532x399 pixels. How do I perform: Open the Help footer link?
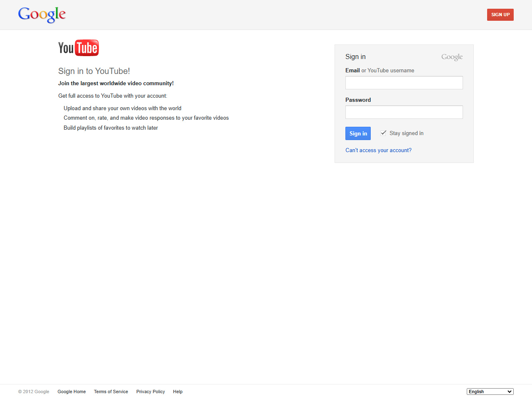tap(178, 392)
